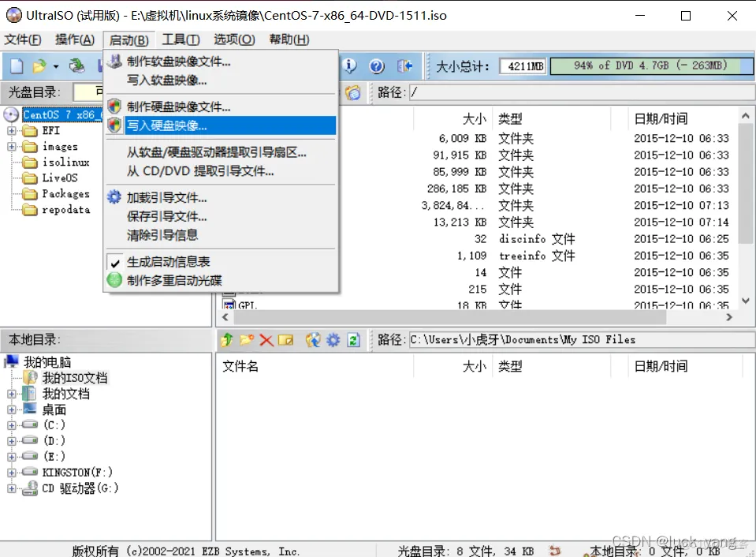This screenshot has height=557, width=756.
Task: Click the blue info icon in toolbar
Action: tap(349, 66)
